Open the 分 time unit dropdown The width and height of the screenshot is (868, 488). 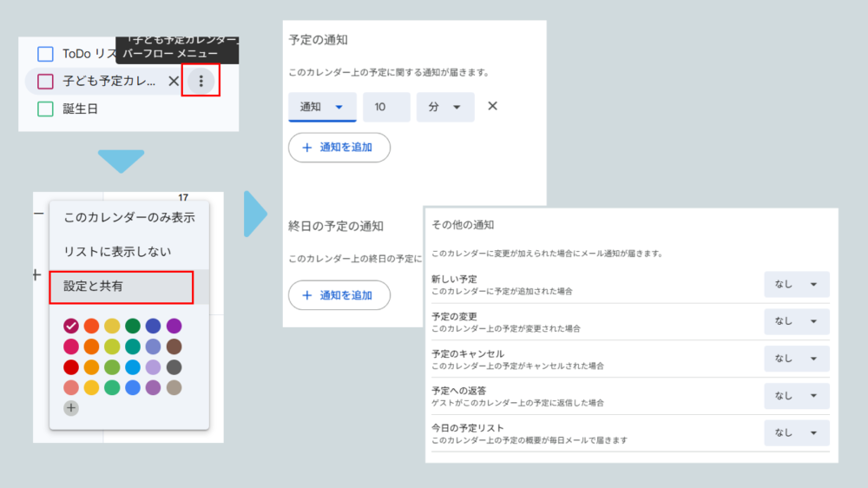coord(445,107)
